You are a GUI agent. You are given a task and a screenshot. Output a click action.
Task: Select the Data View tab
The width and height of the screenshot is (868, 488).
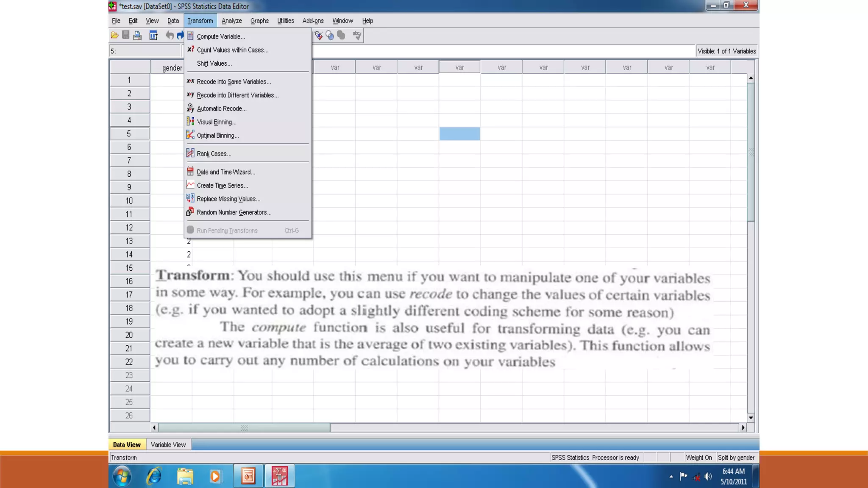[127, 445]
